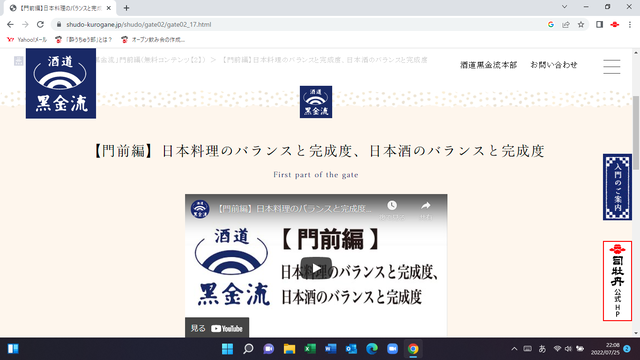Viewport: 640px width, 360px height.
Task: Open 入門のご案内 side banner
Action: 617,187
